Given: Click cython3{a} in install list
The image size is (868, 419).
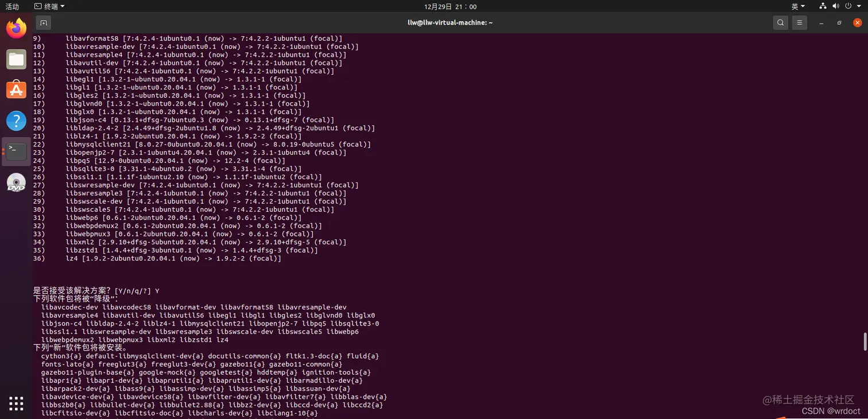Looking at the screenshot, I should [x=61, y=356].
